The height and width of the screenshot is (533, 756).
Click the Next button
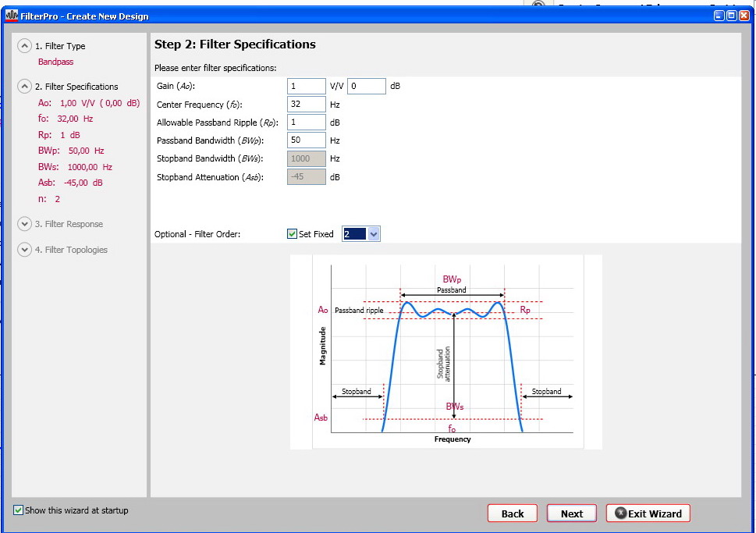[571, 513]
